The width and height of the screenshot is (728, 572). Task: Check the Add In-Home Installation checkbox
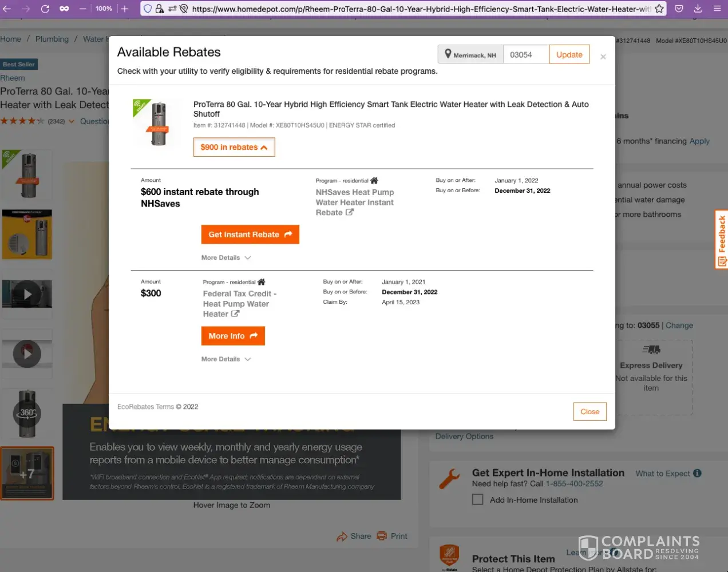pyautogui.click(x=477, y=500)
